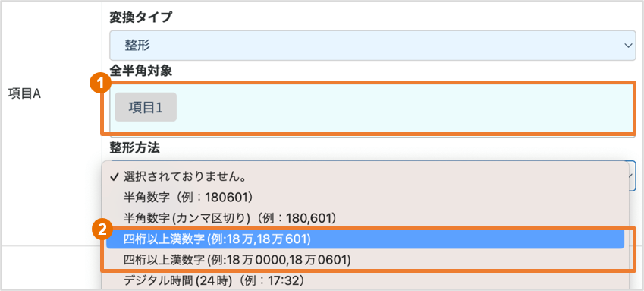Viewport: 644px width, 291px height.
Task: Choose 選択されておりません。 option
Action: point(365,177)
